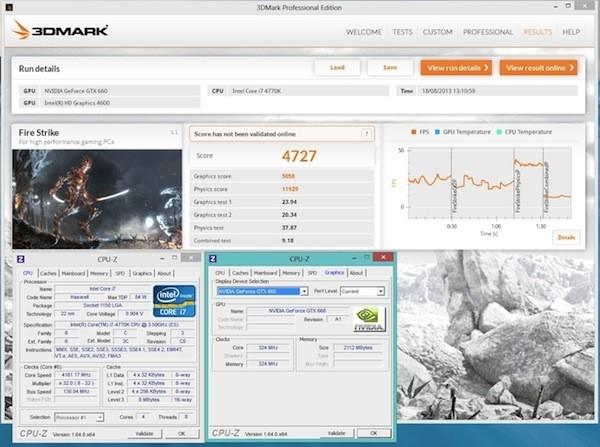
Task: Minimize the 3DMark window
Action: point(555,7)
